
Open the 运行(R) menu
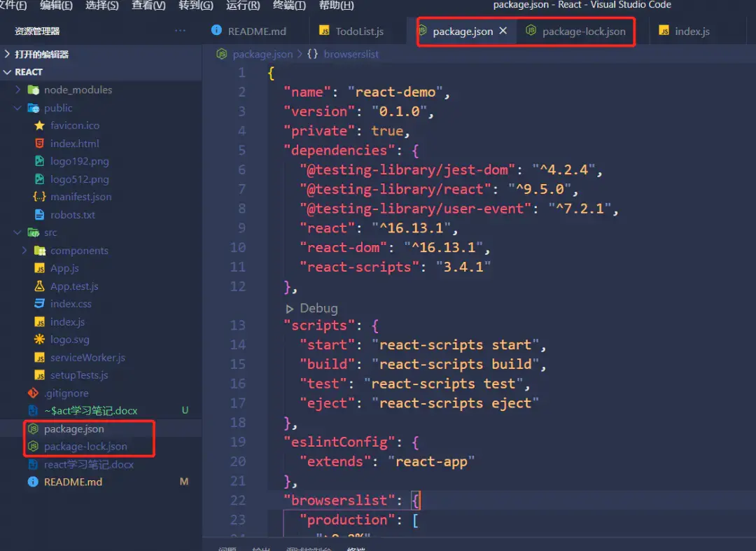[x=243, y=6]
